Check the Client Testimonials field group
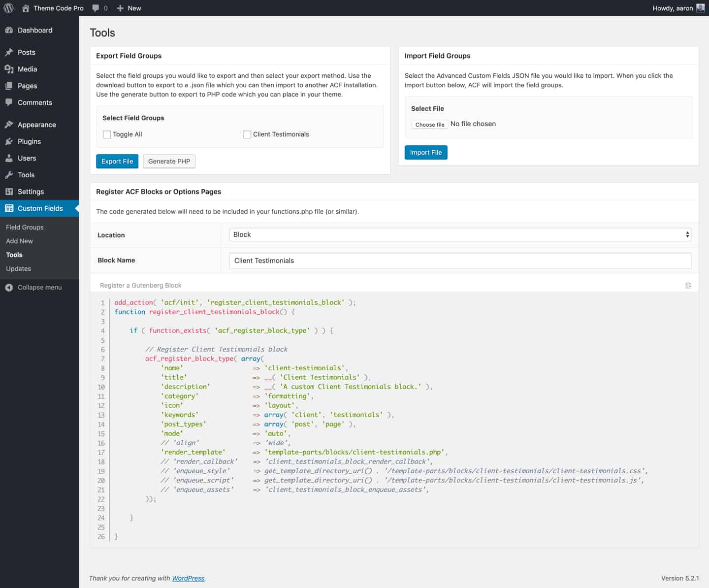The image size is (709, 588). point(247,134)
